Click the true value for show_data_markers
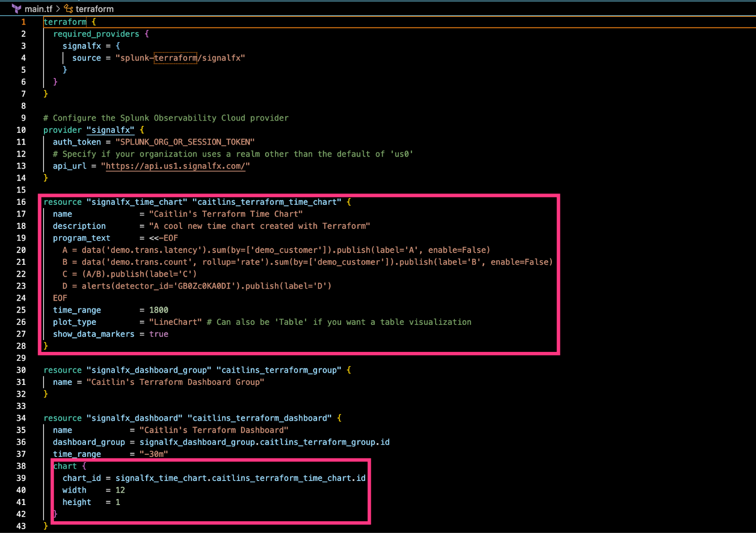The height and width of the screenshot is (533, 756). coord(158,334)
